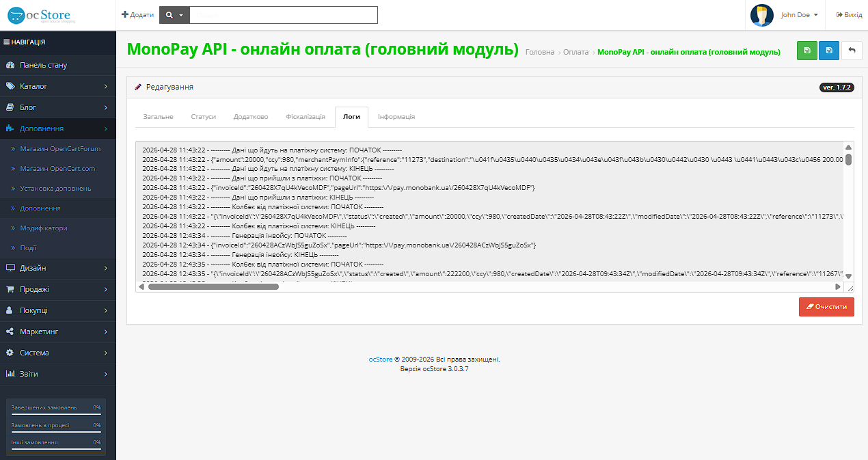Open Магазин OpenCartForum submenu item
Image resolution: width=868 pixels, height=460 pixels.
[60, 149]
